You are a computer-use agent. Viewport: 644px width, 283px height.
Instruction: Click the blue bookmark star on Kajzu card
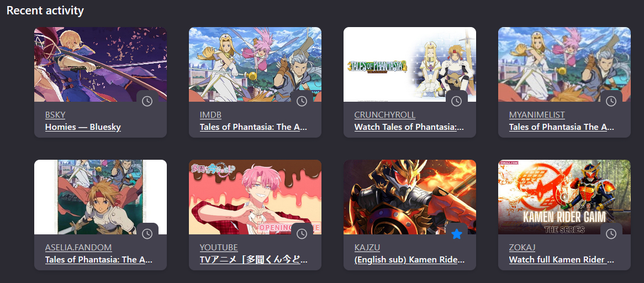[456, 234]
